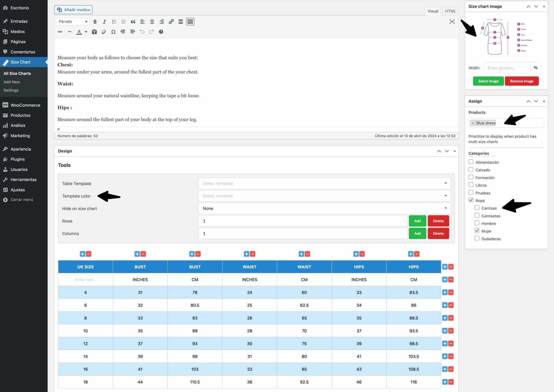Toggle bold formatting in editor toolbar

[x=95, y=22]
